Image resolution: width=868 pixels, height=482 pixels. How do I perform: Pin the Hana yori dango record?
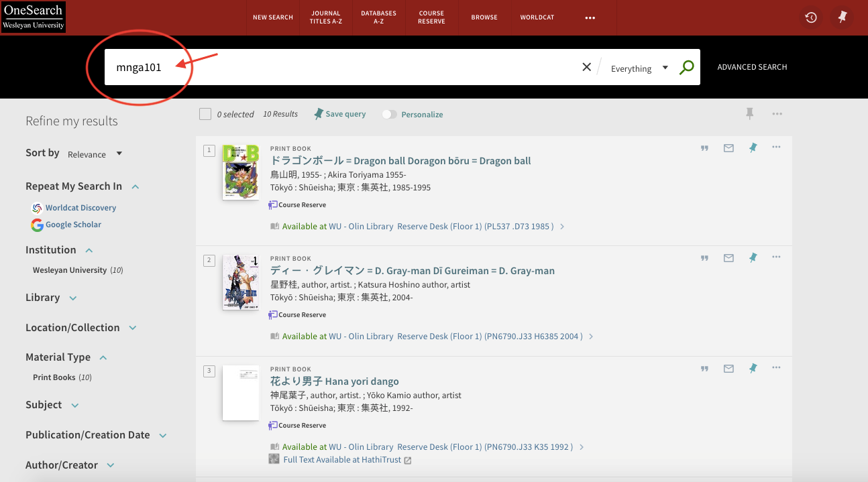pyautogui.click(x=753, y=368)
